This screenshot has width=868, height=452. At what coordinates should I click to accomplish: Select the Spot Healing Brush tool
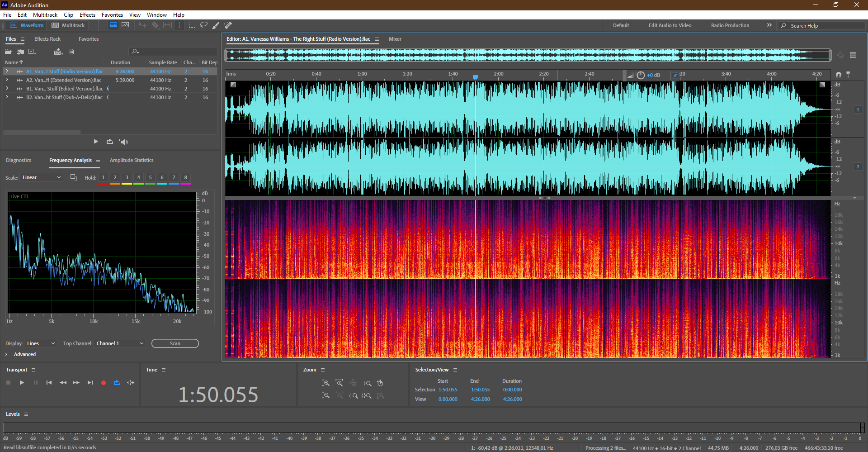point(228,25)
